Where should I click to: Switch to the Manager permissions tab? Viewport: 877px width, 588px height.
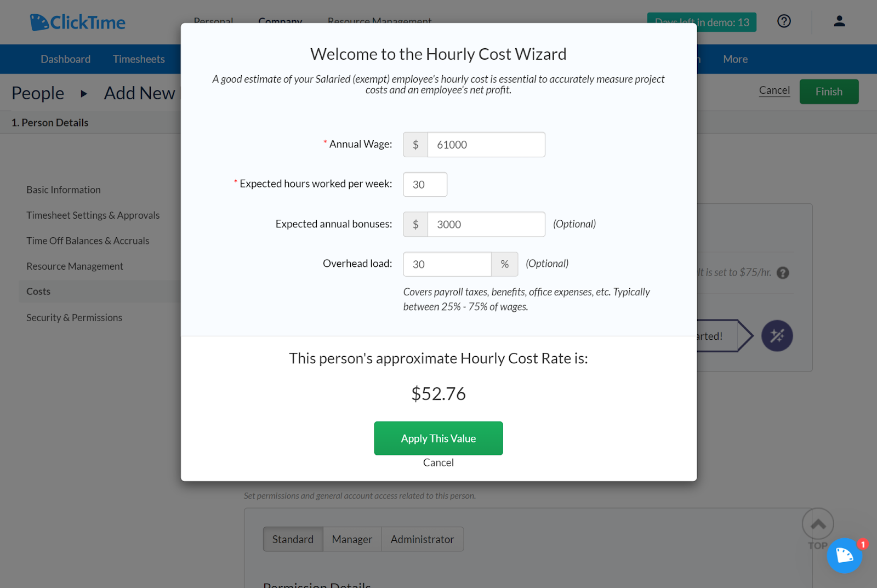[x=352, y=539]
